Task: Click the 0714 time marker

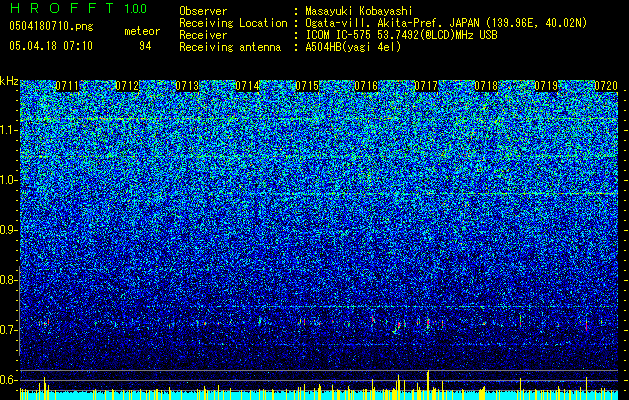Action: (x=247, y=86)
